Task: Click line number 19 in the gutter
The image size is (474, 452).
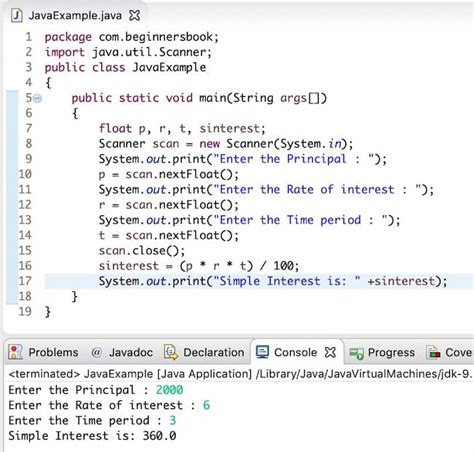Action: coord(25,312)
